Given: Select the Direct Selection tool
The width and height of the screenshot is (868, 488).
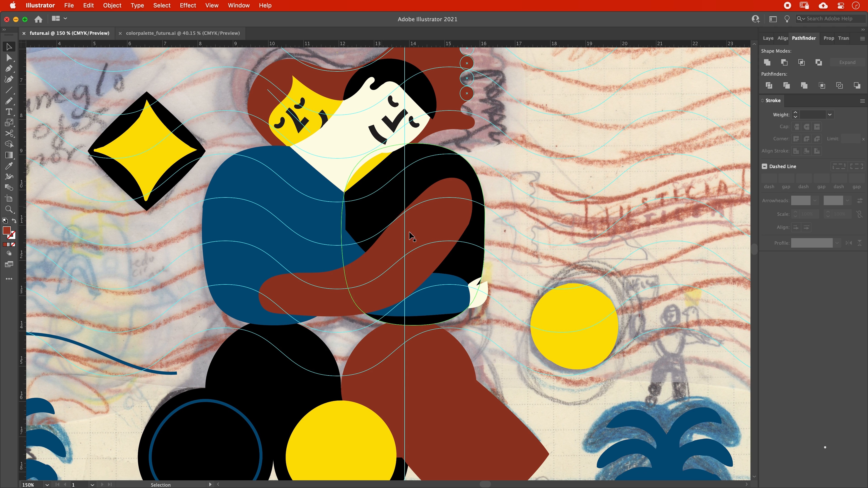Looking at the screenshot, I should (x=9, y=58).
